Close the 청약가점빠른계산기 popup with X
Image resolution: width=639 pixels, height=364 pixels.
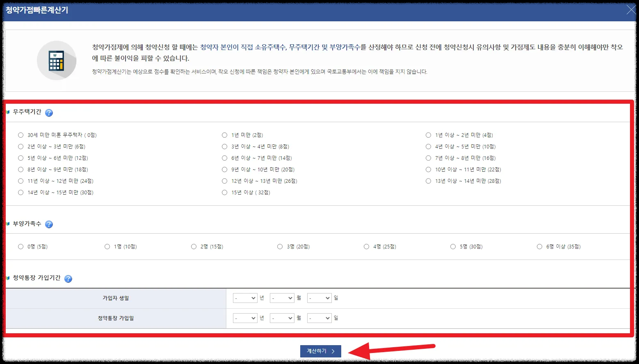coord(631,10)
